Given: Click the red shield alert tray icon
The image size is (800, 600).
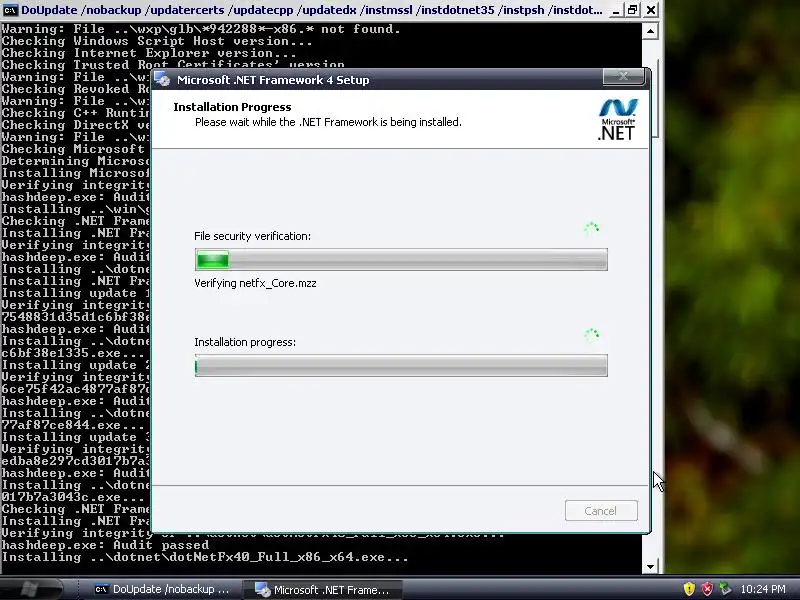Looking at the screenshot, I should pos(707,589).
